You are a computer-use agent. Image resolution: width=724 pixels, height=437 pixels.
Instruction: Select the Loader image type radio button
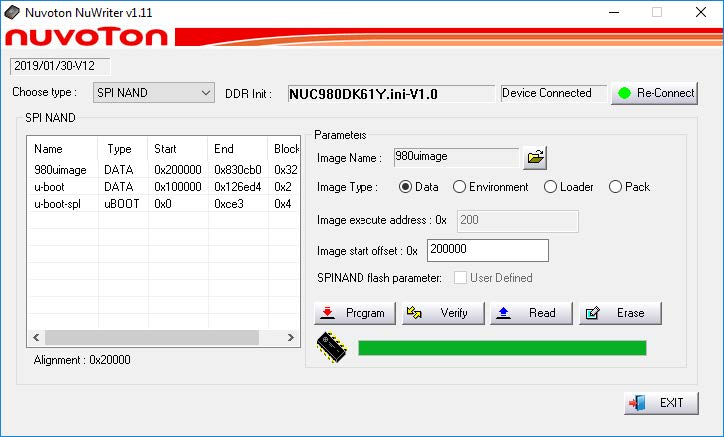(550, 187)
